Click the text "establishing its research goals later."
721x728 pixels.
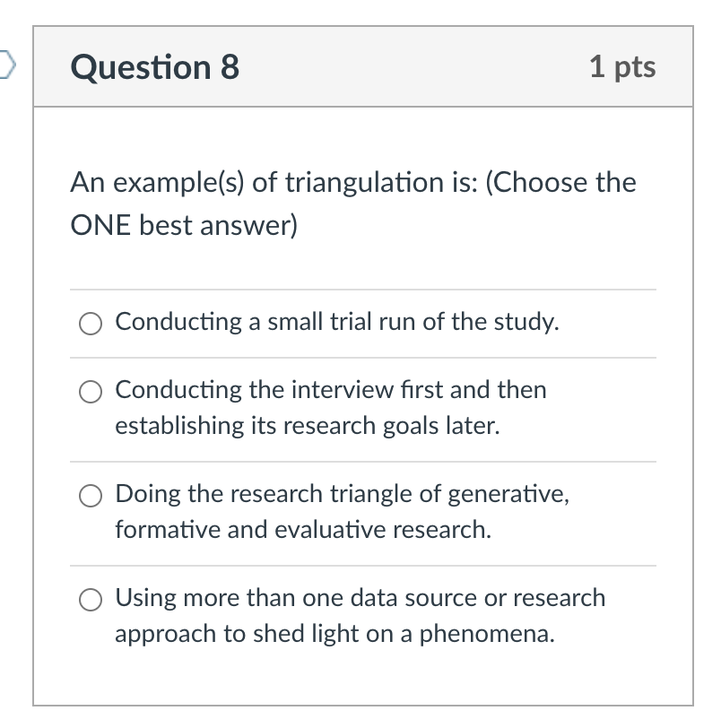[x=307, y=426]
